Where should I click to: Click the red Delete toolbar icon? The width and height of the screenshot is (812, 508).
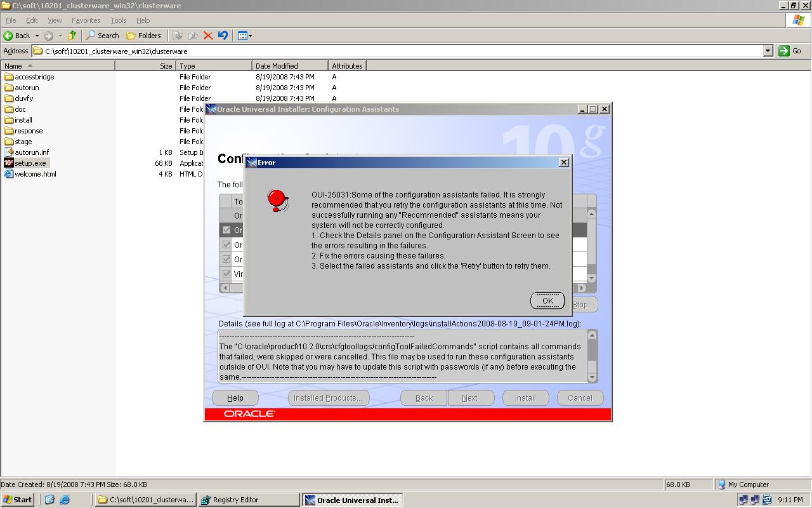pyautogui.click(x=207, y=36)
